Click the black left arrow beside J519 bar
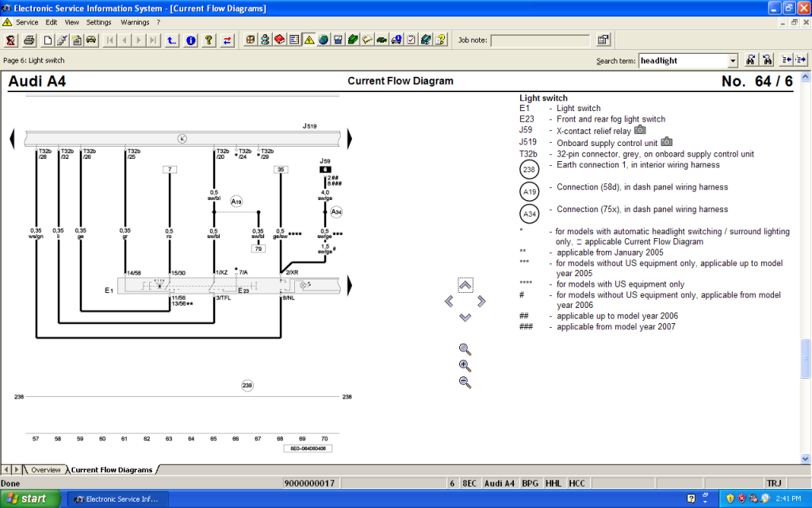Image resolution: width=812 pixels, height=508 pixels. (x=13, y=139)
